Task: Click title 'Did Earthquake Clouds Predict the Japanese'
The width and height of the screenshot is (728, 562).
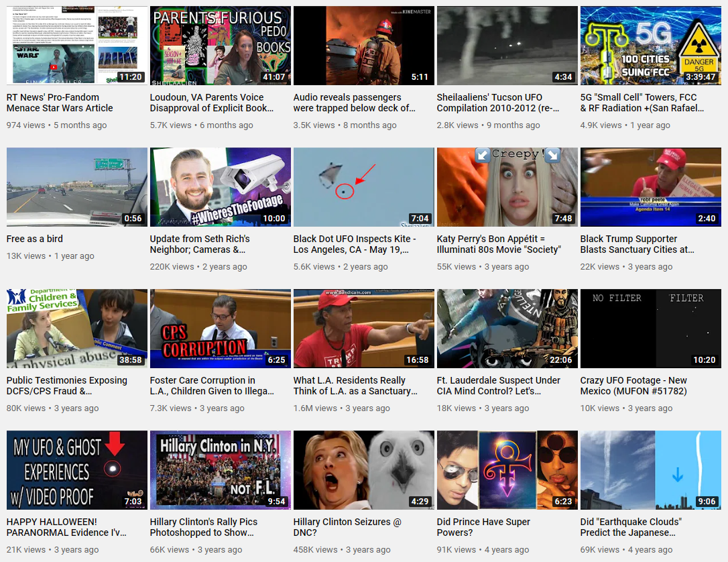Action: (631, 527)
